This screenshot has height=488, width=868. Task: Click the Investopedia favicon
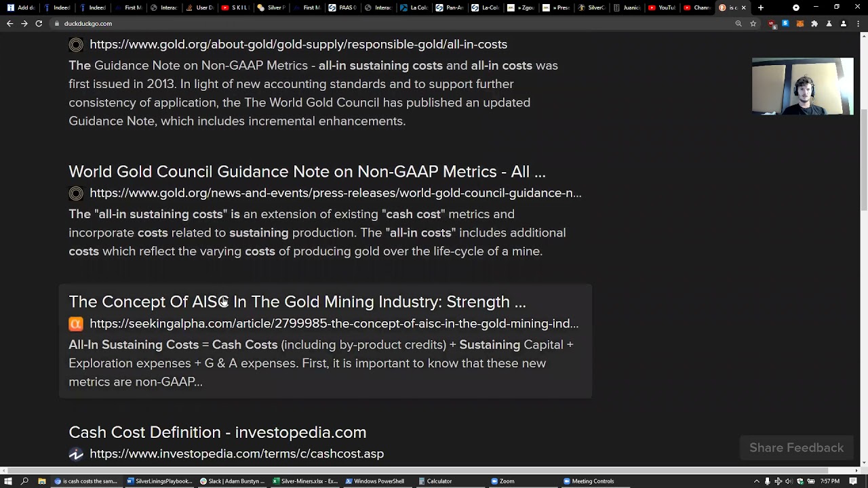(76, 454)
